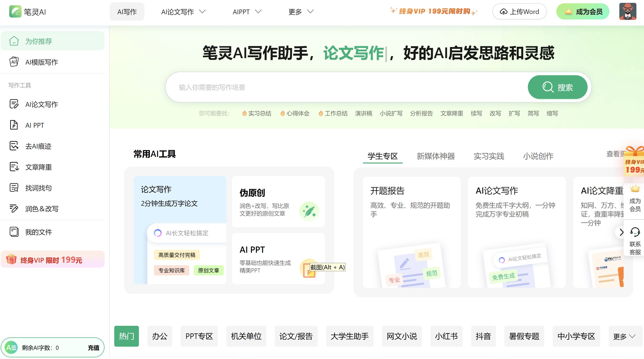644x359 pixels.
Task: Click the gift icon on 终身VIP banner
Action: (x=11, y=259)
